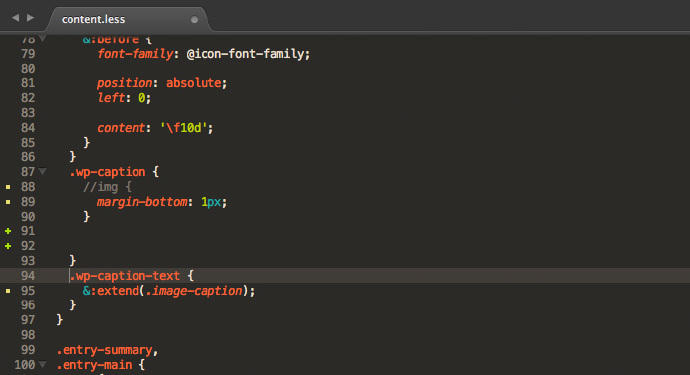Click the added-line plus marker on line 92
690x375 pixels.
pos(8,246)
